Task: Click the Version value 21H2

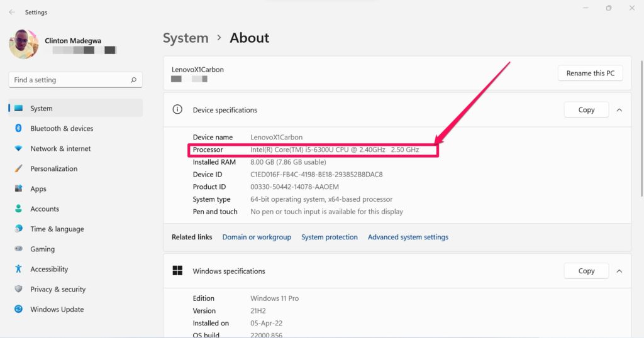Action: (258, 310)
